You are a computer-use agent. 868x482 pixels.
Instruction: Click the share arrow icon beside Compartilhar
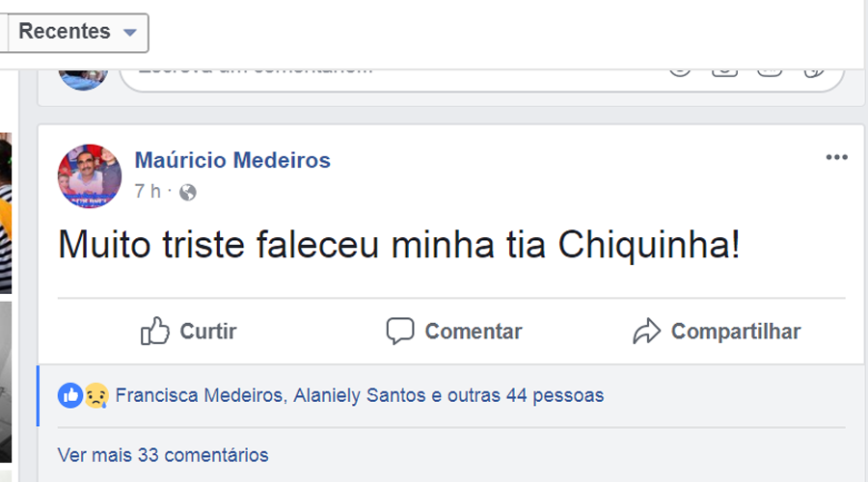coord(646,332)
